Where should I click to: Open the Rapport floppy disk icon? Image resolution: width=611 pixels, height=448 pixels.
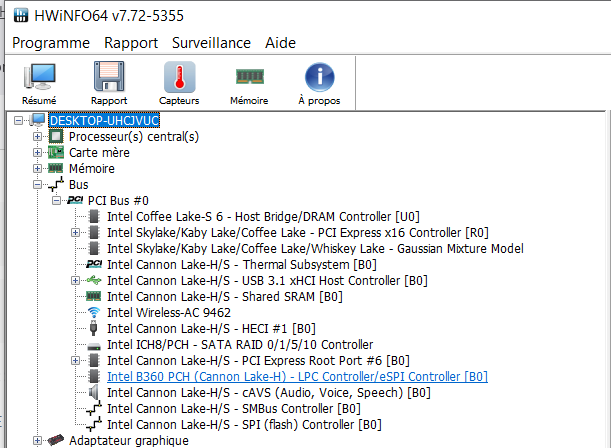click(109, 76)
